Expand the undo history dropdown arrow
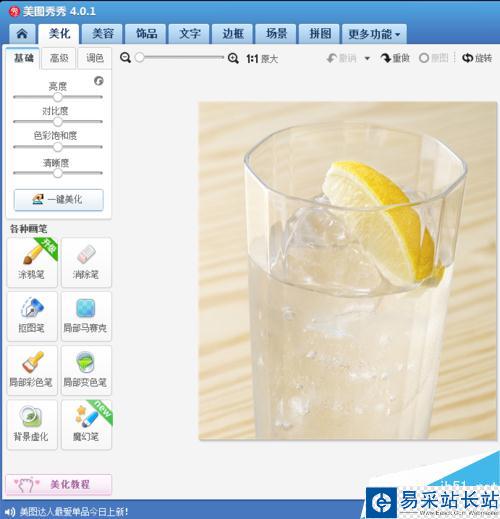 click(367, 59)
